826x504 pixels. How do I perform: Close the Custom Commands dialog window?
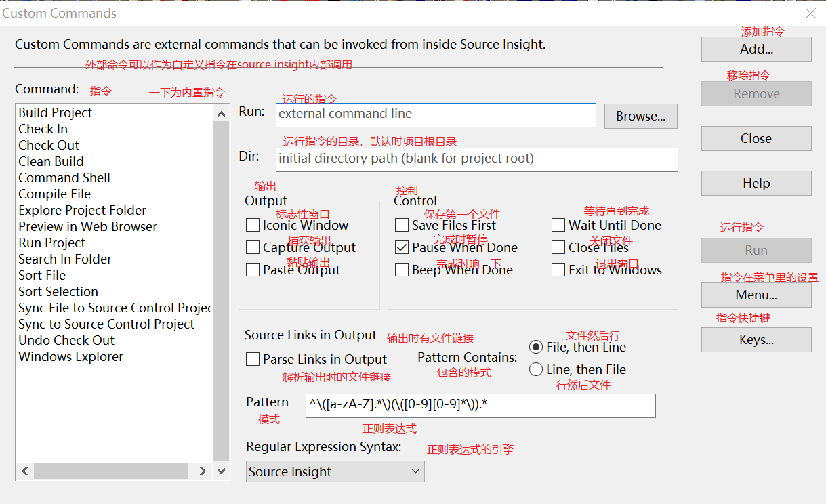click(x=810, y=14)
